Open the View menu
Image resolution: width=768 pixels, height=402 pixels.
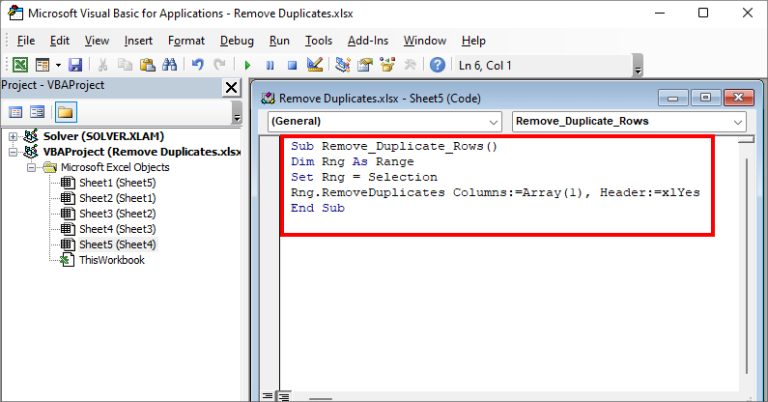click(96, 41)
